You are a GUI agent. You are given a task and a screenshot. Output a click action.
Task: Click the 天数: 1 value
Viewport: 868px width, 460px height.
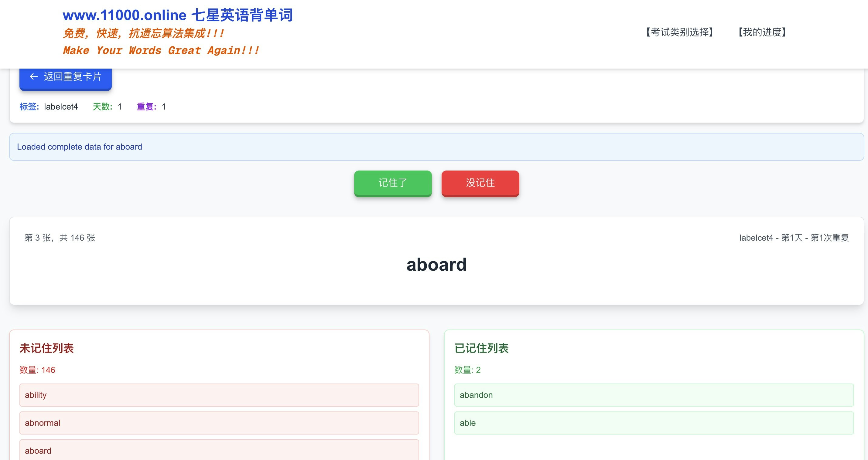(107, 107)
